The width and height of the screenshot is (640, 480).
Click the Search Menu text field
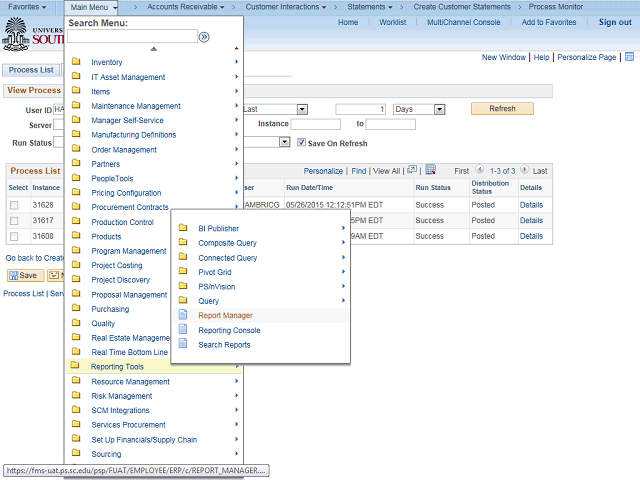coord(132,37)
